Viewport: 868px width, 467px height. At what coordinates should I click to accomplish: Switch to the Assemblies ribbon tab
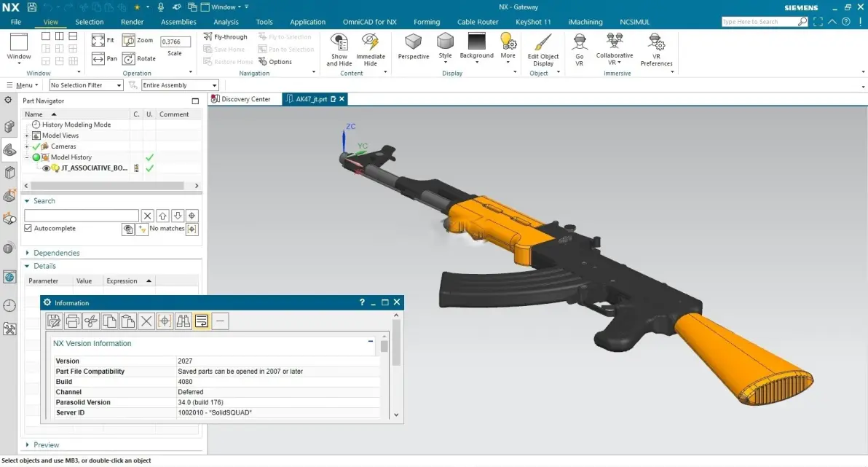coord(178,22)
